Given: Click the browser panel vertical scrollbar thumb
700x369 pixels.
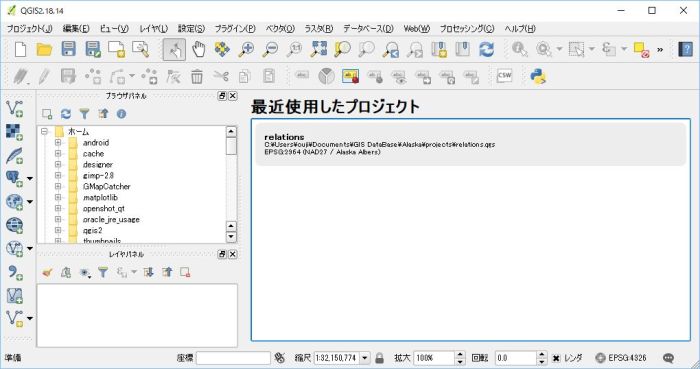Looking at the screenshot, I should (231, 146).
